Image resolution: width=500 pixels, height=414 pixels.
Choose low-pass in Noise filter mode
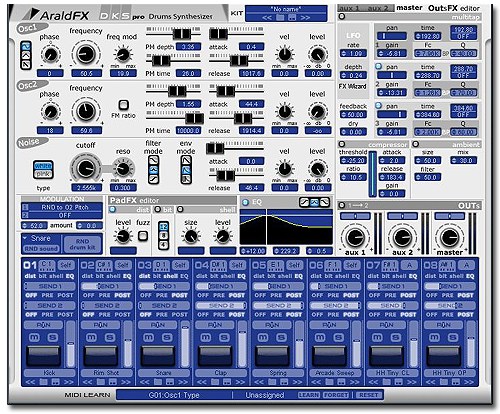153,161
